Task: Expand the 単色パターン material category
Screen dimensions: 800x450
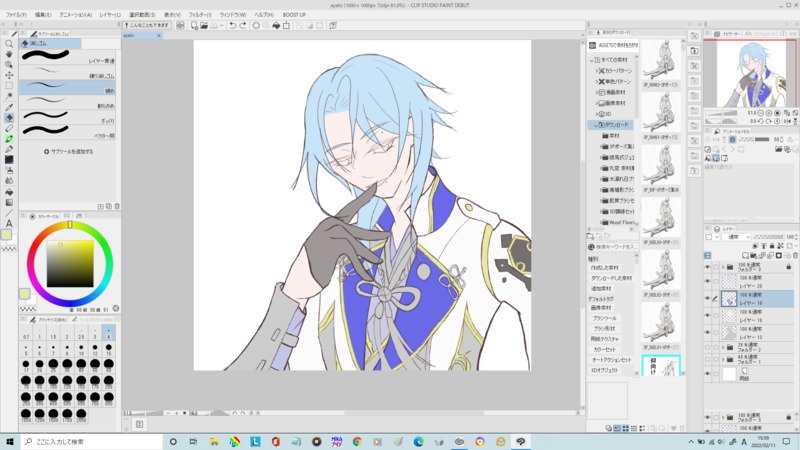Action: (x=596, y=82)
